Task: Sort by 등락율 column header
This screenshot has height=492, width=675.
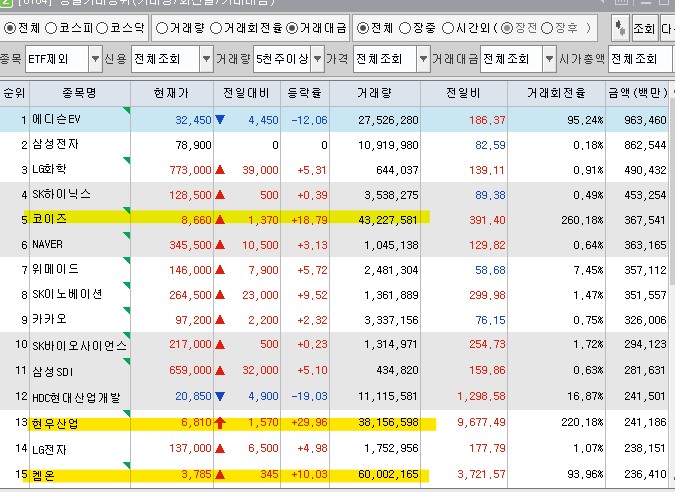Action: [x=305, y=93]
